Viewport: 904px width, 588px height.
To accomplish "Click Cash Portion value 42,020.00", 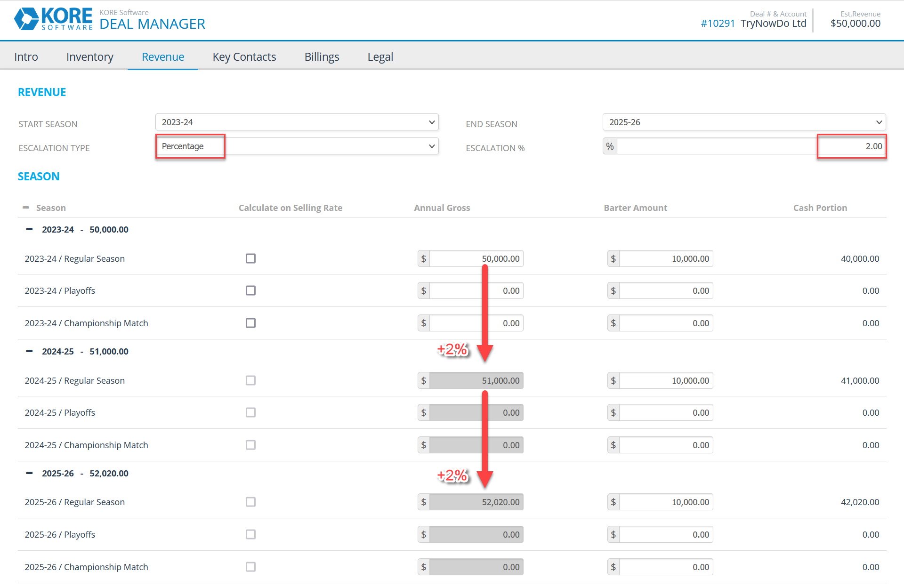I will point(860,502).
